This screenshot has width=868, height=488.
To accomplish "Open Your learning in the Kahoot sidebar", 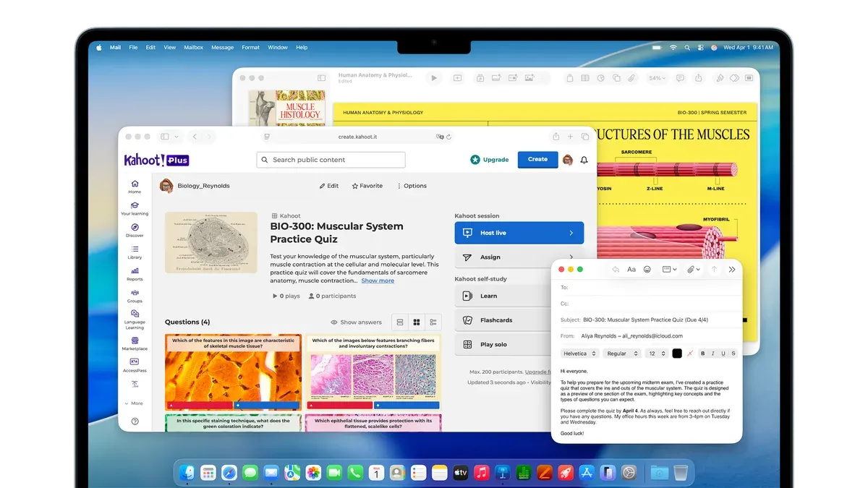I will (x=135, y=208).
